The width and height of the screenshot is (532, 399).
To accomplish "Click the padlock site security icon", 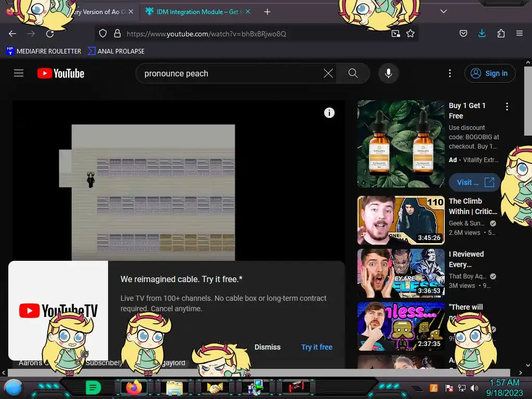I will coord(117,34).
